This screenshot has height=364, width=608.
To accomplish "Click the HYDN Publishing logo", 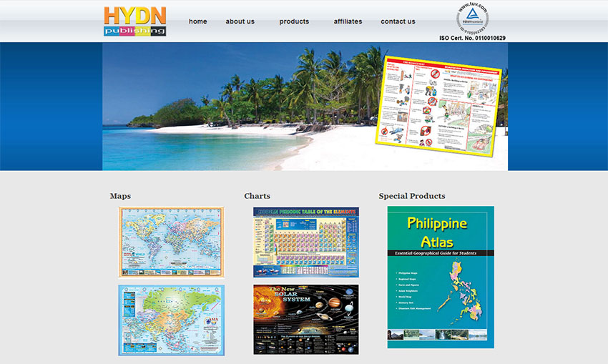I will (135, 21).
